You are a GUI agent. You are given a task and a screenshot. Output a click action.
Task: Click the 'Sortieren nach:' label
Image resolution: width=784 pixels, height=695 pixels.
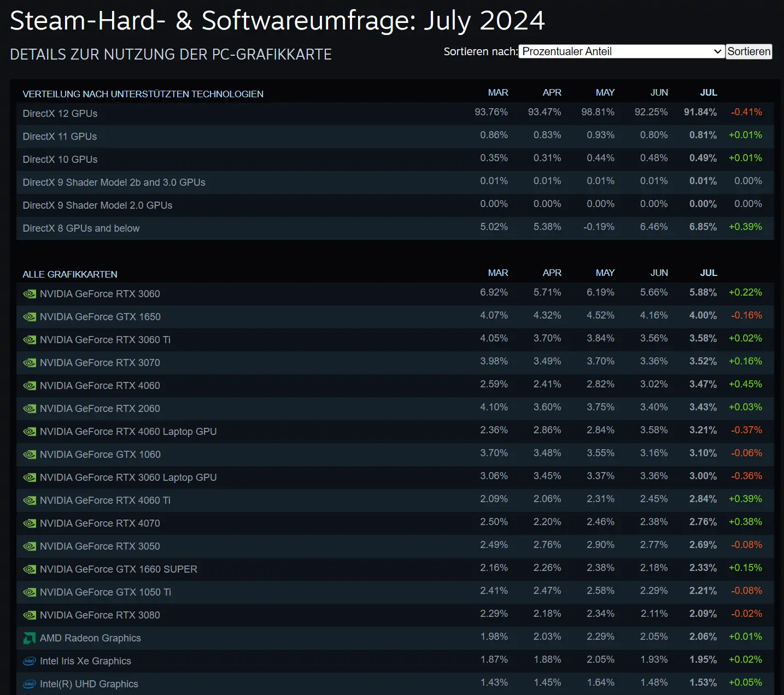[481, 51]
